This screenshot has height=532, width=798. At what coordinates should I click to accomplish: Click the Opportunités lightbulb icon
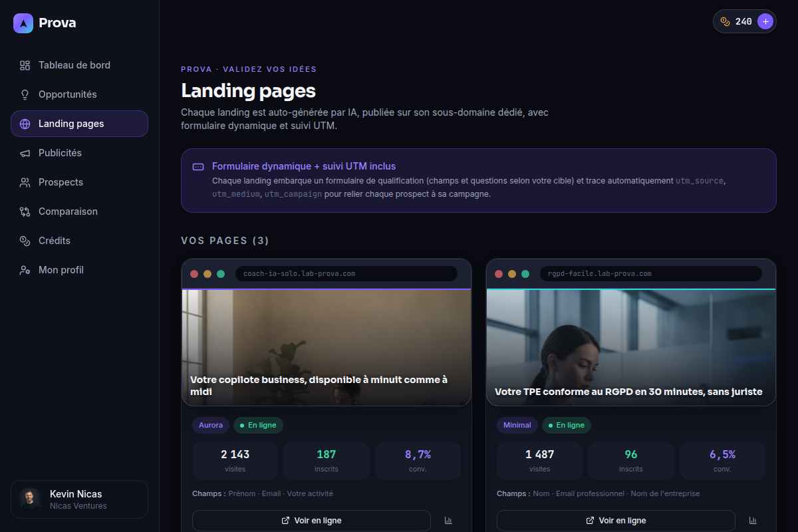[x=25, y=94]
